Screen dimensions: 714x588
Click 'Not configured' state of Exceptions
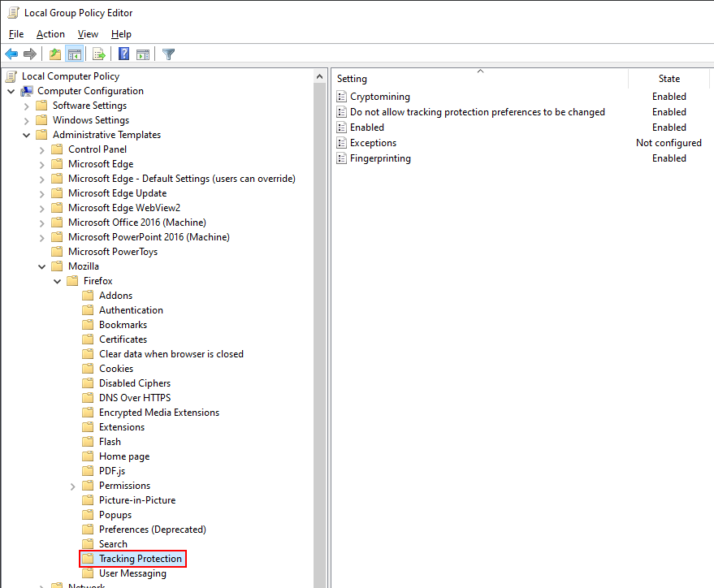point(669,143)
